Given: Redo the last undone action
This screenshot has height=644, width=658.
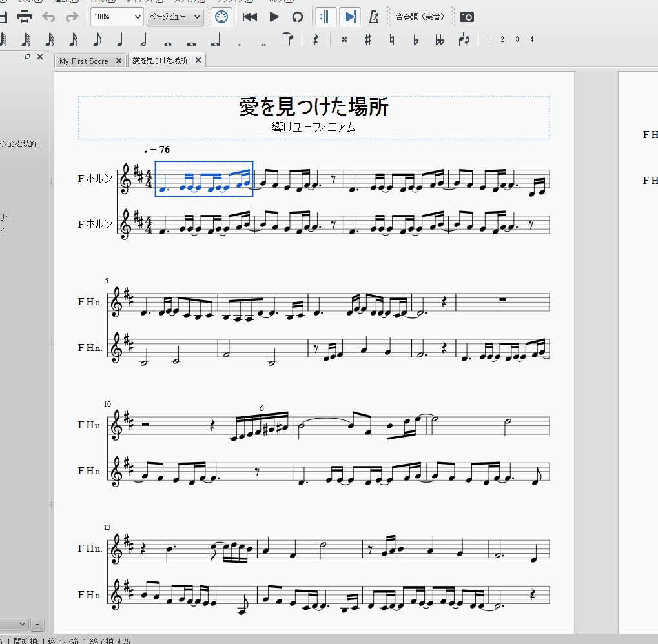Looking at the screenshot, I should 72,17.
